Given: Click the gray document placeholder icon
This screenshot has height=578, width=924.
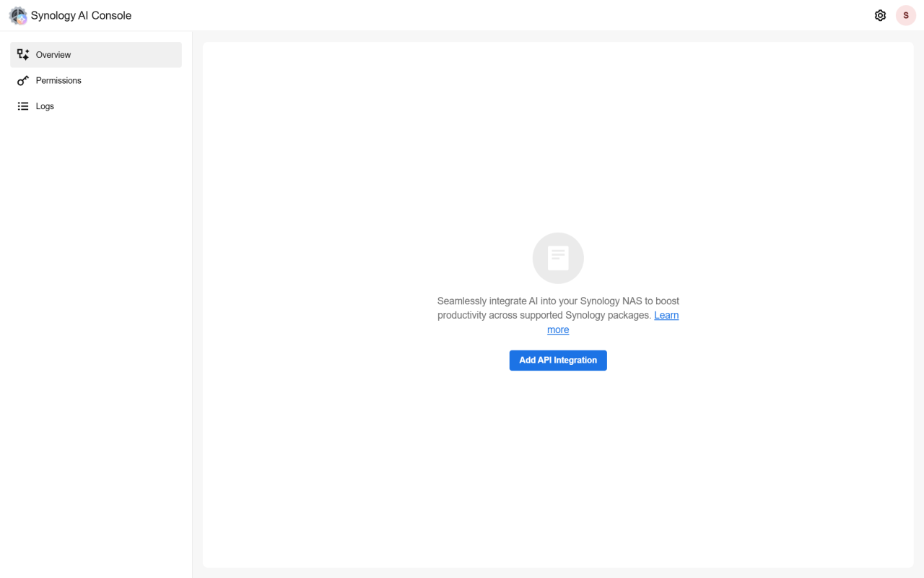Looking at the screenshot, I should 558,258.
